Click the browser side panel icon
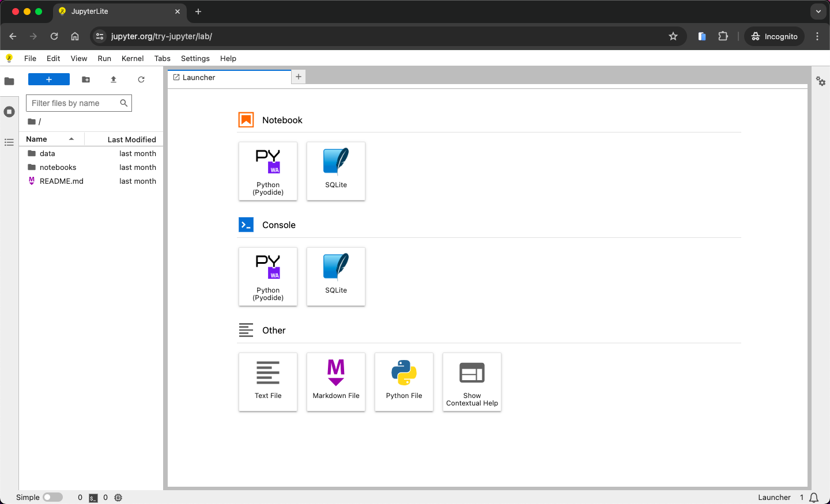Screen dimensions: 830x504 (702, 36)
